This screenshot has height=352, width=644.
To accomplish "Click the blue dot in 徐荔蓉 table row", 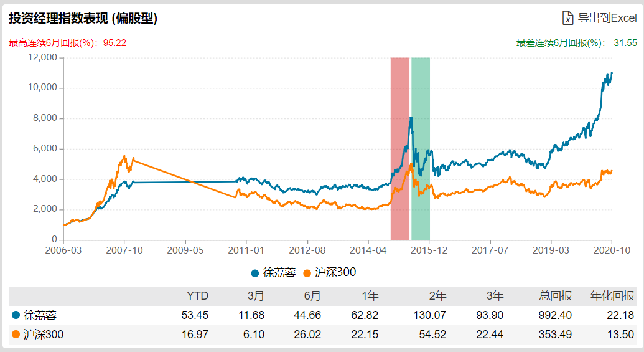I will tap(16, 315).
